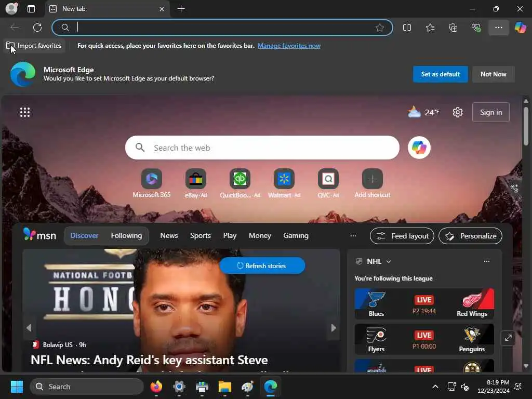Open the Play category

230,235
